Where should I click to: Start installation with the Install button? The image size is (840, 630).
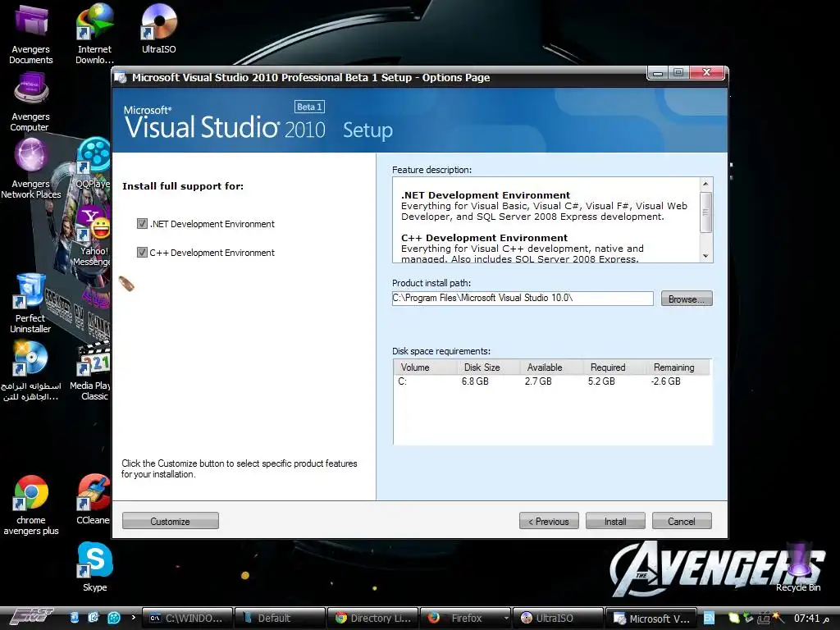615,521
